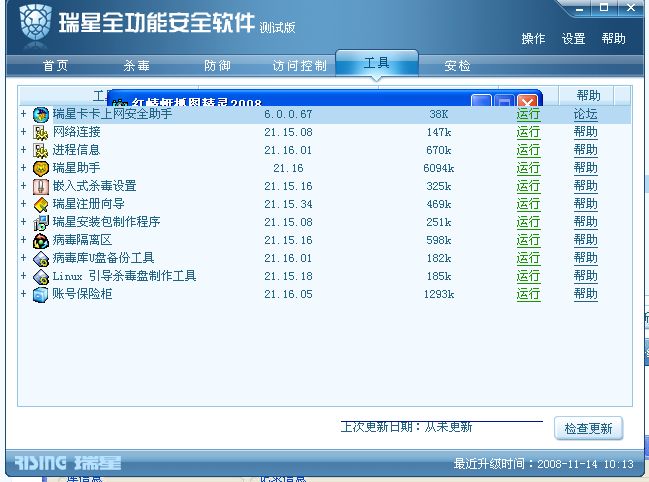649x482 pixels.
Task: Close the 红蜻蜓抓图精灵2008 overlay window
Action: (x=527, y=101)
